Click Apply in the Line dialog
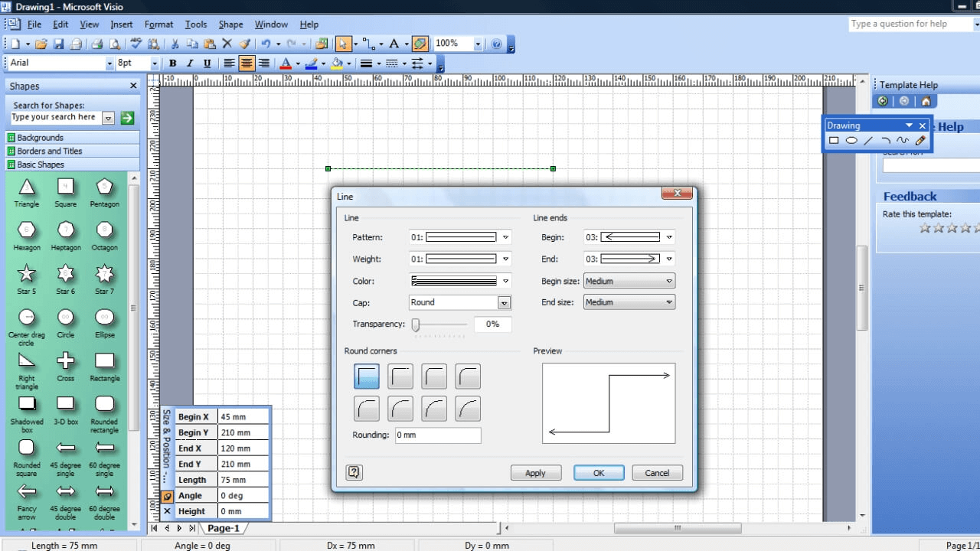Viewport: 980px width, 551px height. (x=536, y=473)
